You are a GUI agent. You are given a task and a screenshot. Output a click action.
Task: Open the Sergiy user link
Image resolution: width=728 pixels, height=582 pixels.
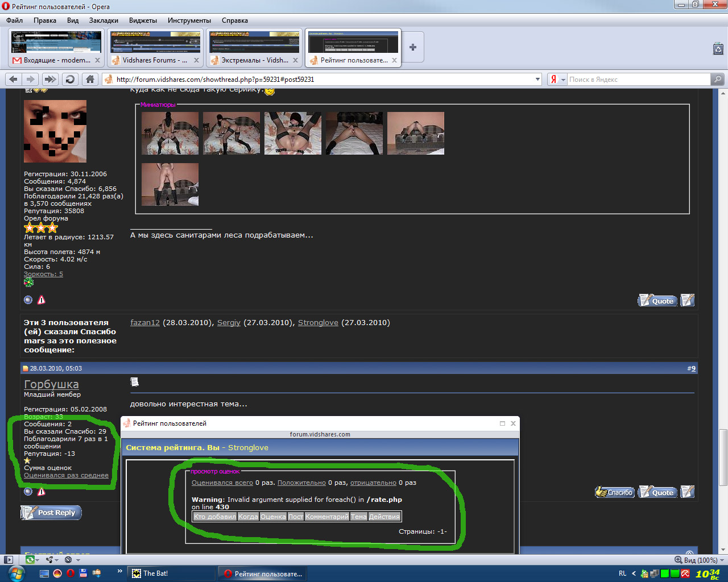coord(229,322)
